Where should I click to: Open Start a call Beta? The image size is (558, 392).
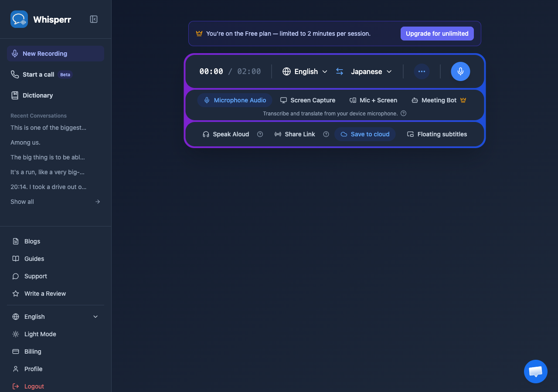(x=55, y=74)
